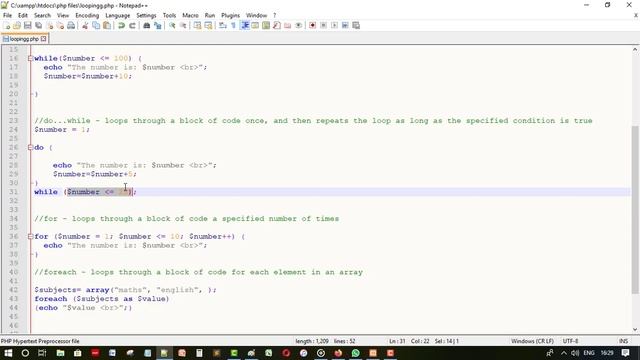Viewport: 640px width, 360px height.
Task: Paste clipboard via toolbar icon
Action: tap(107, 25)
